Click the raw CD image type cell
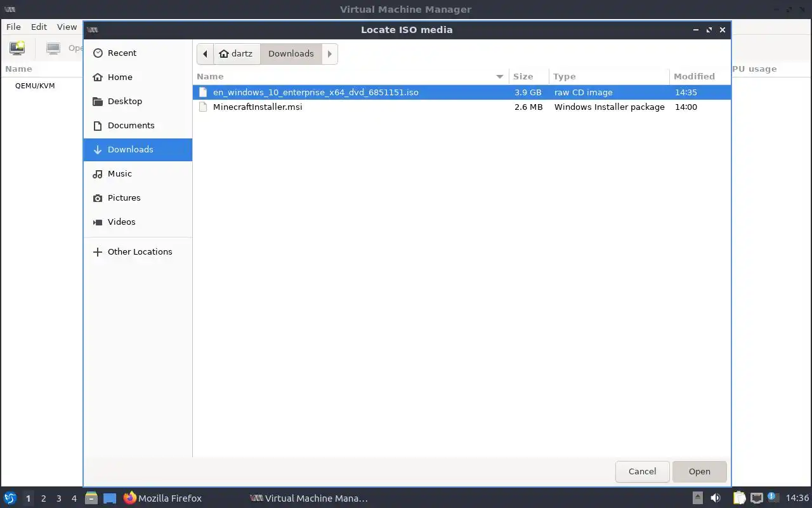The height and width of the screenshot is (508, 812). click(584, 92)
